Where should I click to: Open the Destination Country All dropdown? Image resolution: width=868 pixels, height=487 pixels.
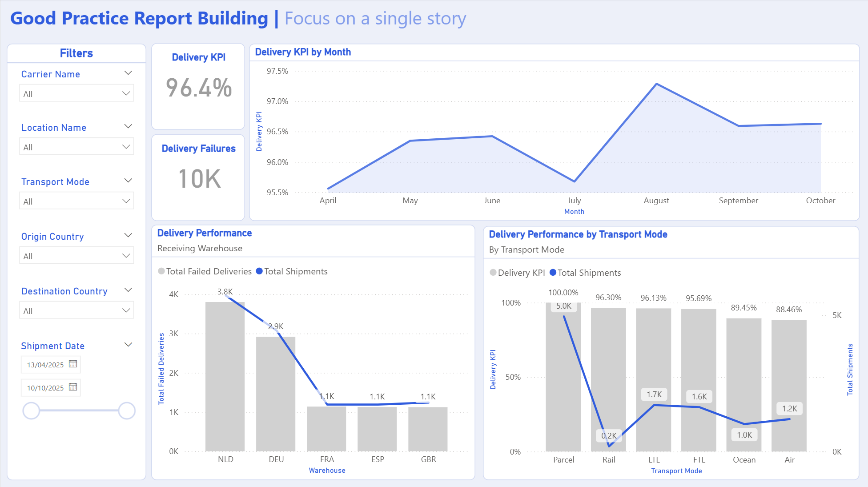tap(76, 310)
